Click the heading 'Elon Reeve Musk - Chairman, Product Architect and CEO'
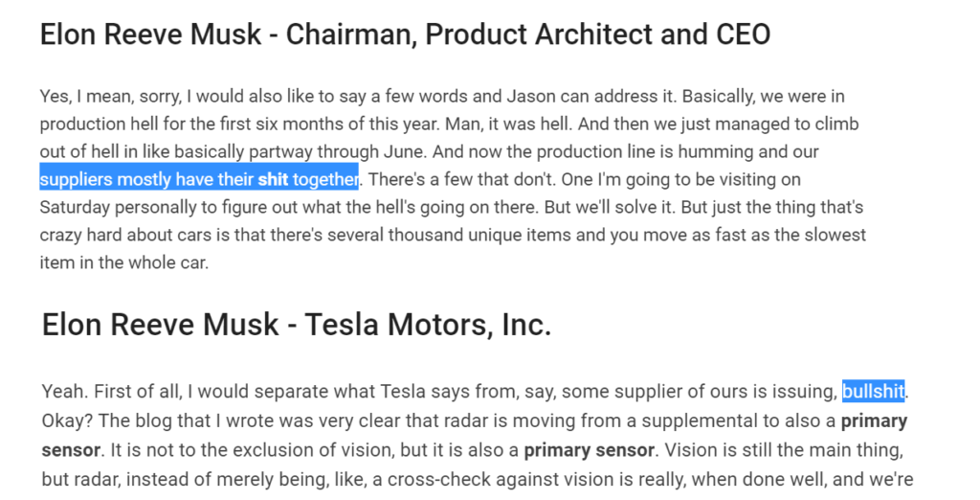980x500 pixels. pos(405,34)
